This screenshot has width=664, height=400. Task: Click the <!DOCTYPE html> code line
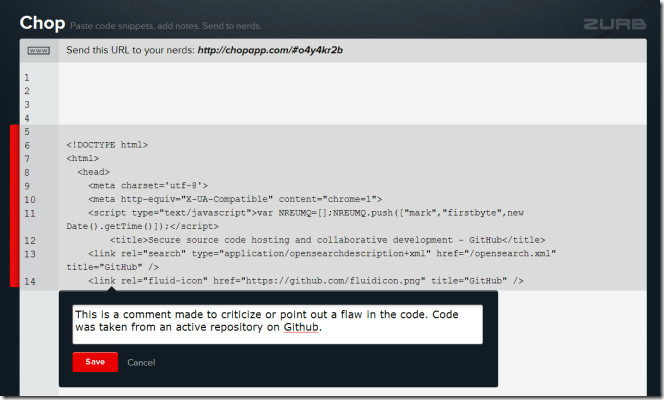tap(107, 145)
